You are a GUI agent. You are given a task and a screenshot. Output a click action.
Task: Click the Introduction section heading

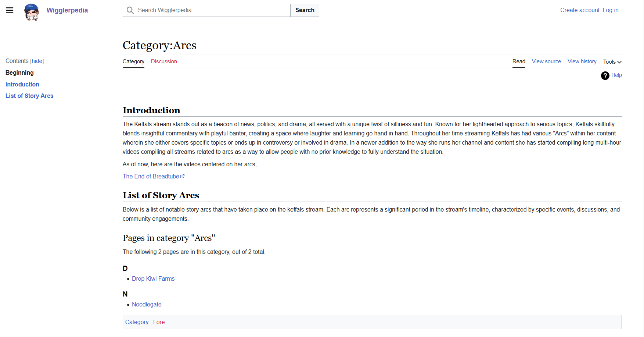point(151,110)
